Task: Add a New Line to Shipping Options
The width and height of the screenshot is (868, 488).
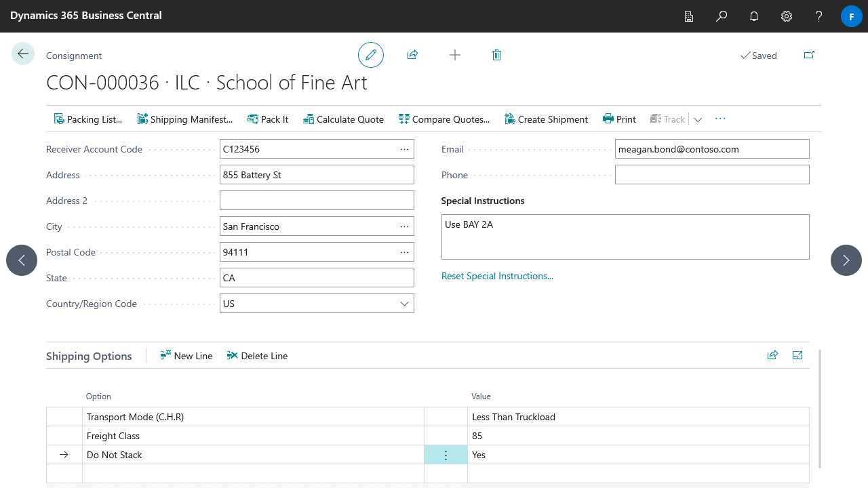Action: click(186, 356)
